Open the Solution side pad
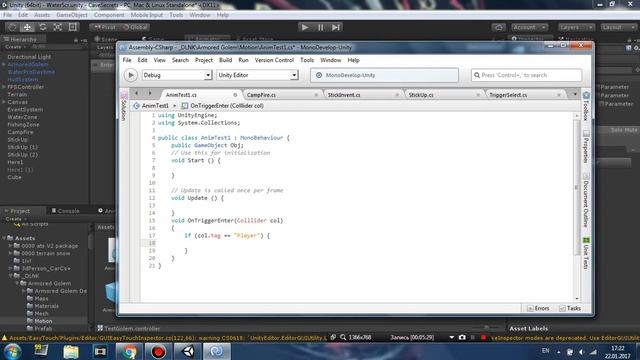This screenshot has width=640, height=360. click(123, 106)
